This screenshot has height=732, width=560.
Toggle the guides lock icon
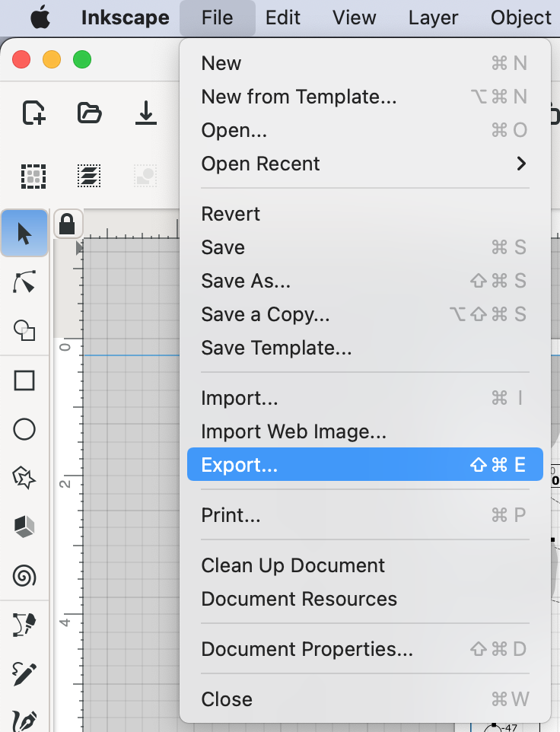coord(67,224)
